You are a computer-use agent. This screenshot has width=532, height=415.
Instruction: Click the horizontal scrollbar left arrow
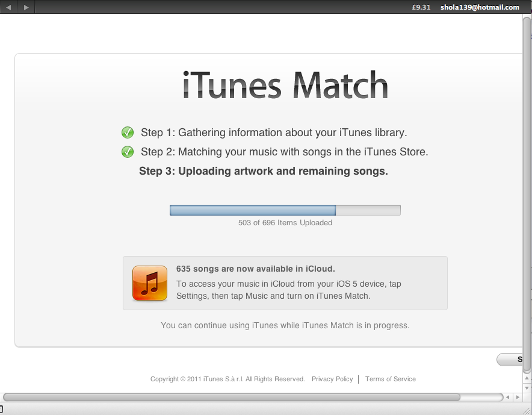[x=507, y=397]
